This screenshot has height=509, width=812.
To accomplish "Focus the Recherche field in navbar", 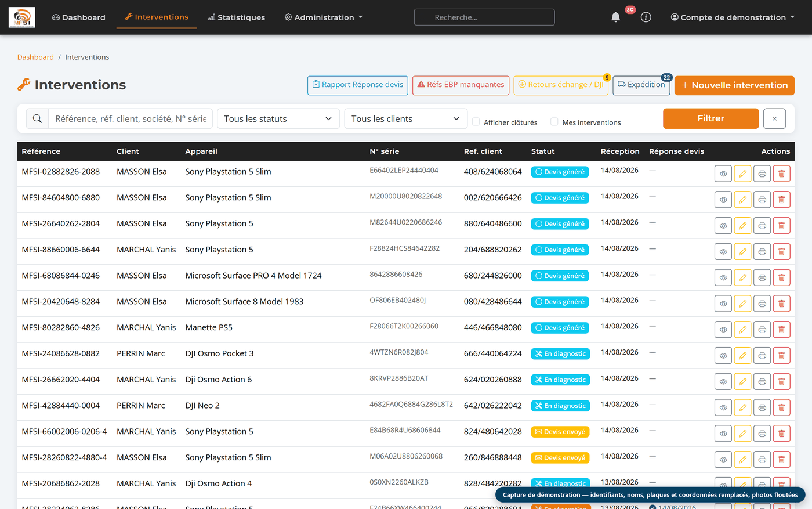I will tap(484, 17).
